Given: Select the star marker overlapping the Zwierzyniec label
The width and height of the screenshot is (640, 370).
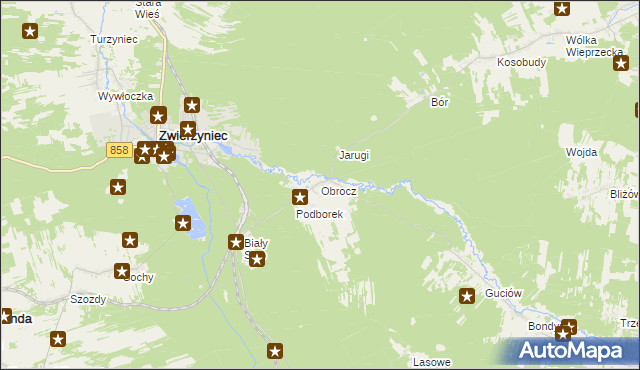Looking at the screenshot, I should coord(188,129).
